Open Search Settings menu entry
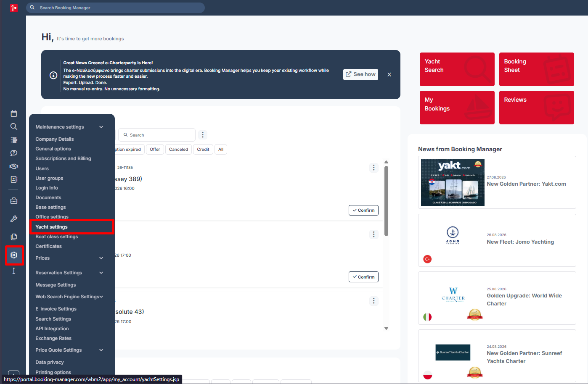Image resolution: width=588 pixels, height=384 pixels. coord(53,319)
